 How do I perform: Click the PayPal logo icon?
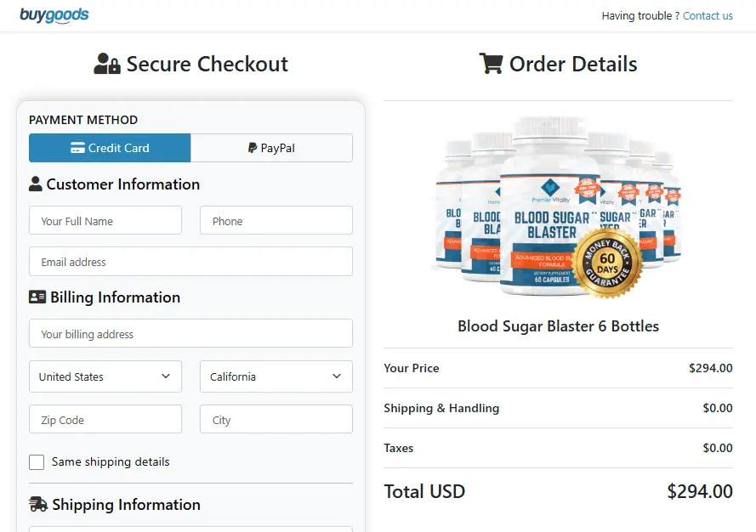[x=251, y=147]
